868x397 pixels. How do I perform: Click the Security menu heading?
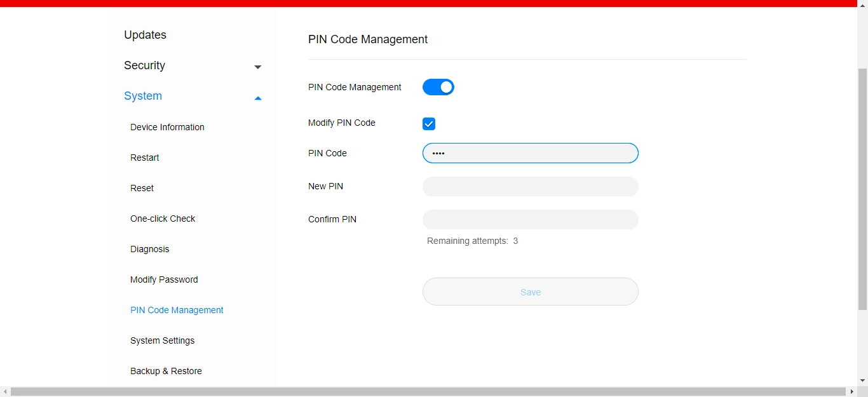tap(144, 65)
